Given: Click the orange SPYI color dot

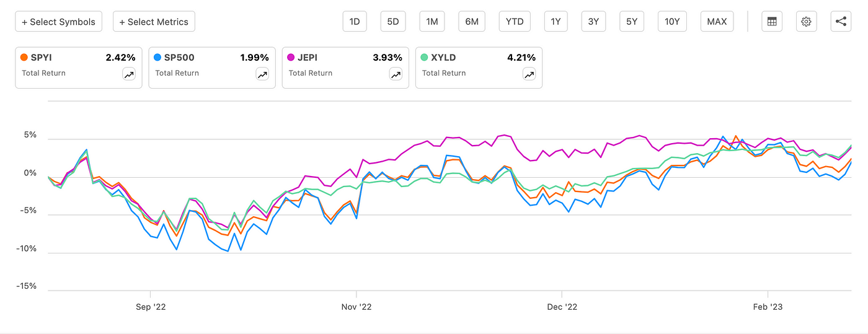Looking at the screenshot, I should (24, 58).
